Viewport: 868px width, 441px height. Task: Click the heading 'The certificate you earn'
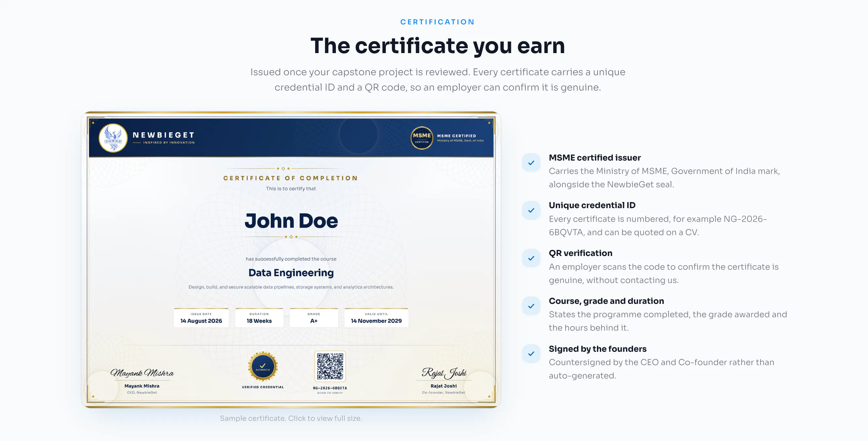click(x=437, y=46)
